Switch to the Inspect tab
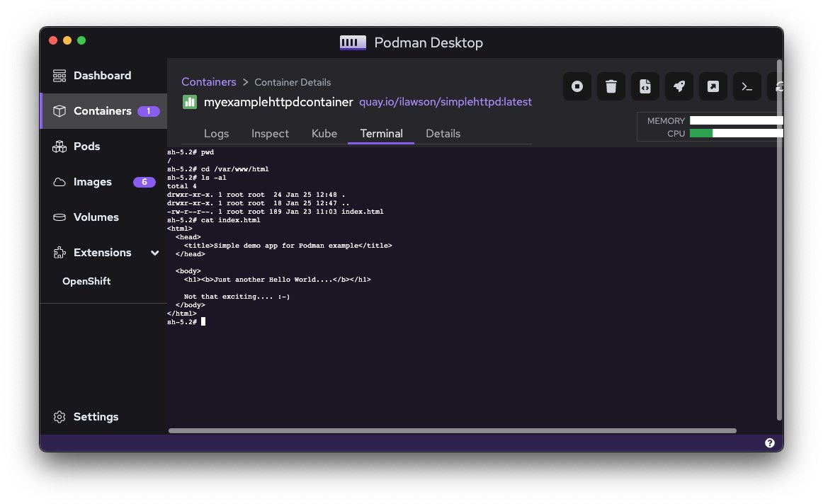Screen dimensions: 823x504 pyautogui.click(x=270, y=134)
